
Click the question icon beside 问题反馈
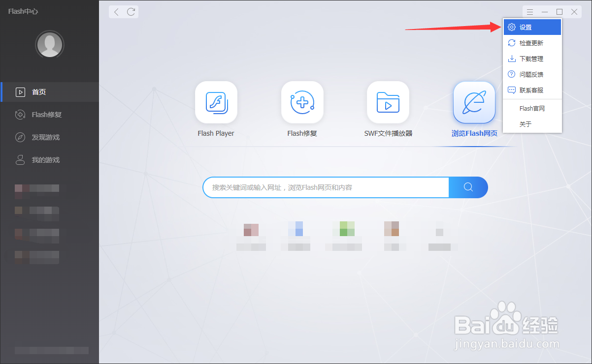pyautogui.click(x=512, y=74)
